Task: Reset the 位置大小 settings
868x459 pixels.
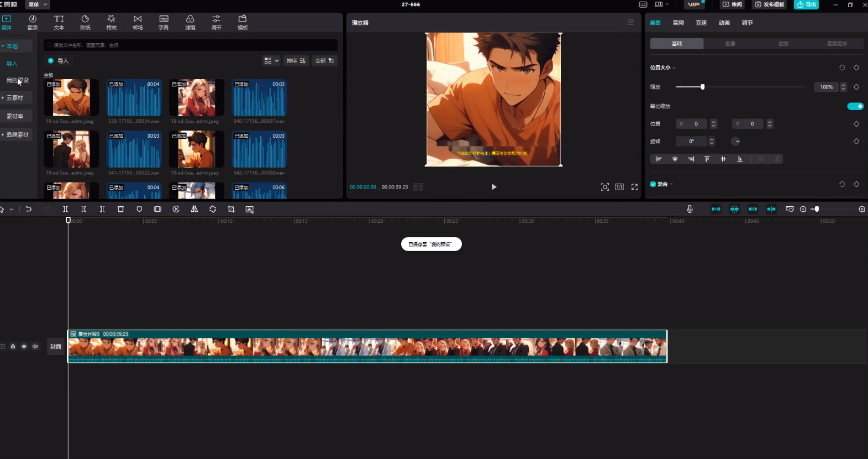Action: (x=842, y=67)
